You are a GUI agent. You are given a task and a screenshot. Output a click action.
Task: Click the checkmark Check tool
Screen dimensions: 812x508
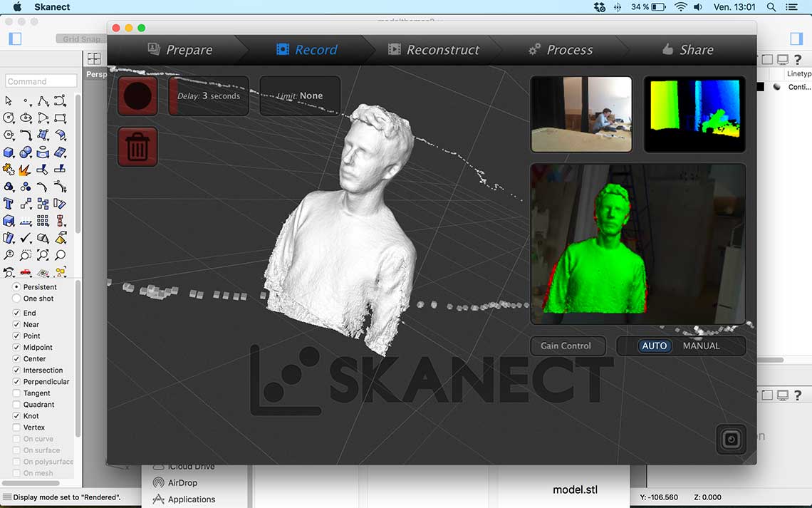[26, 238]
